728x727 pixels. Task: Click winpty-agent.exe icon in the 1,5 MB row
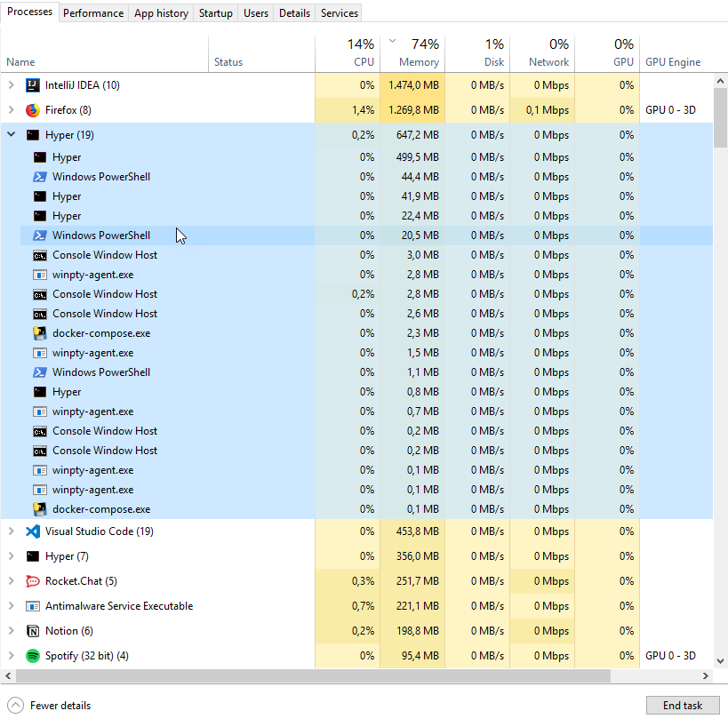click(x=40, y=353)
